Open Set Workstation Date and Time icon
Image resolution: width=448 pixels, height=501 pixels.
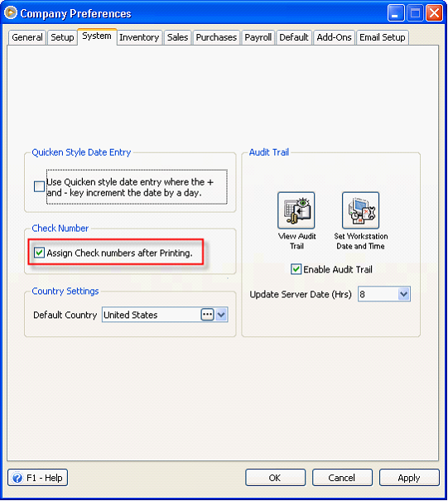coord(360,210)
